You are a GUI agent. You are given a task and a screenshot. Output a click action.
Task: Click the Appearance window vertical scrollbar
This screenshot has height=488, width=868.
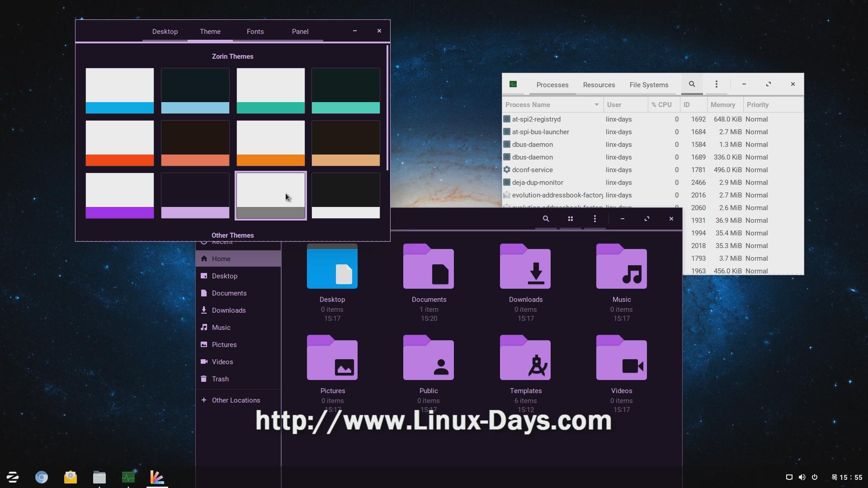click(x=387, y=108)
